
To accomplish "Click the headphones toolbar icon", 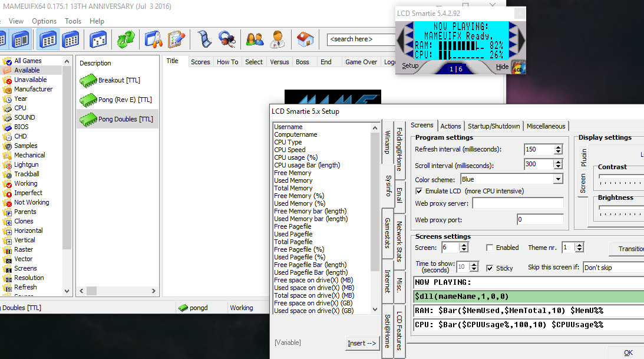I will coord(227,39).
